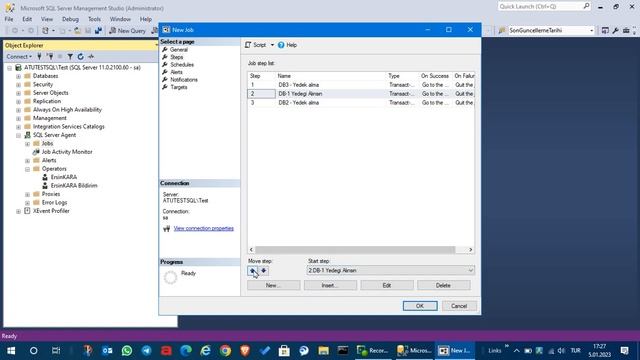The image size is (640, 360).
Task: Click Connect Object Explorer plug icon
Action: click(40, 56)
